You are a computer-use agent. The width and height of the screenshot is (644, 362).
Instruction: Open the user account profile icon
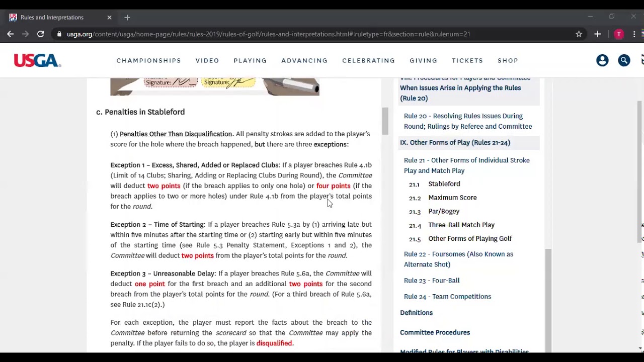[x=602, y=61]
